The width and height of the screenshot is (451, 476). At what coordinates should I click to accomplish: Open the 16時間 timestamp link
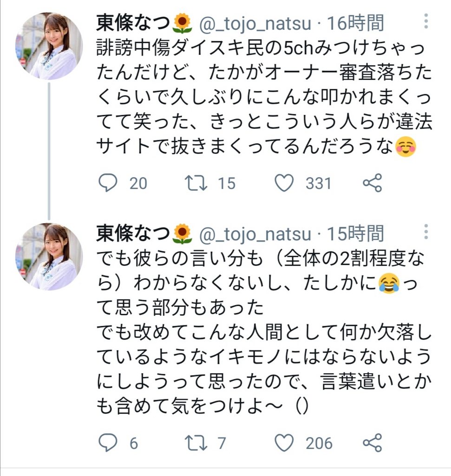(355, 23)
